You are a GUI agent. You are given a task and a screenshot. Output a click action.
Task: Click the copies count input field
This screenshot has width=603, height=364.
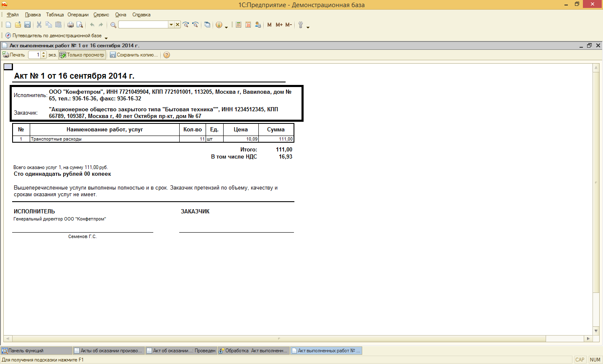pyautogui.click(x=34, y=55)
